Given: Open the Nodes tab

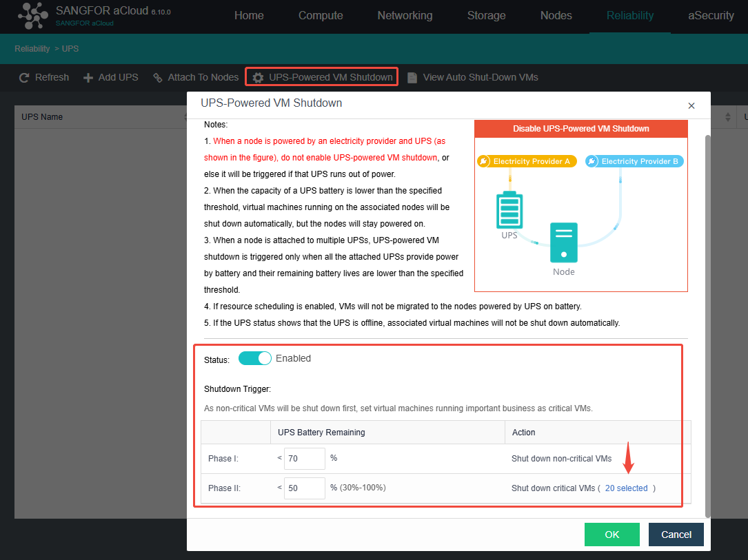Looking at the screenshot, I should (556, 16).
